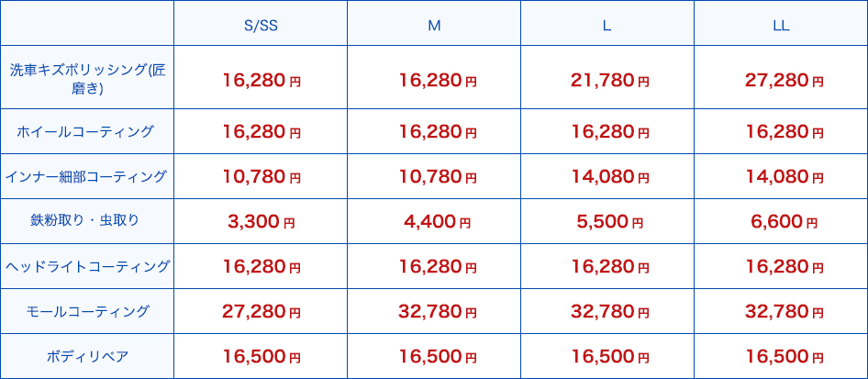Click the インナー細部コーティング row label

(x=86, y=177)
